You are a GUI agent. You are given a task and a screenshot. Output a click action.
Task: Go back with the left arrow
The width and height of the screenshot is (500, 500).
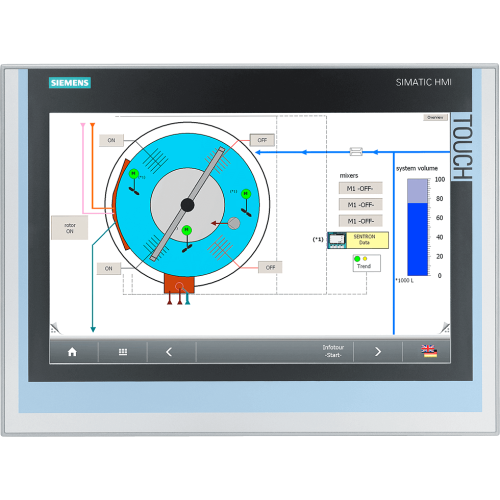point(169,352)
